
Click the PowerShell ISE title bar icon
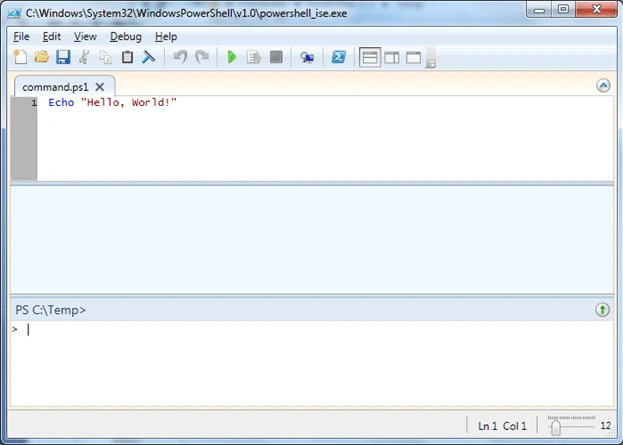click(x=14, y=13)
